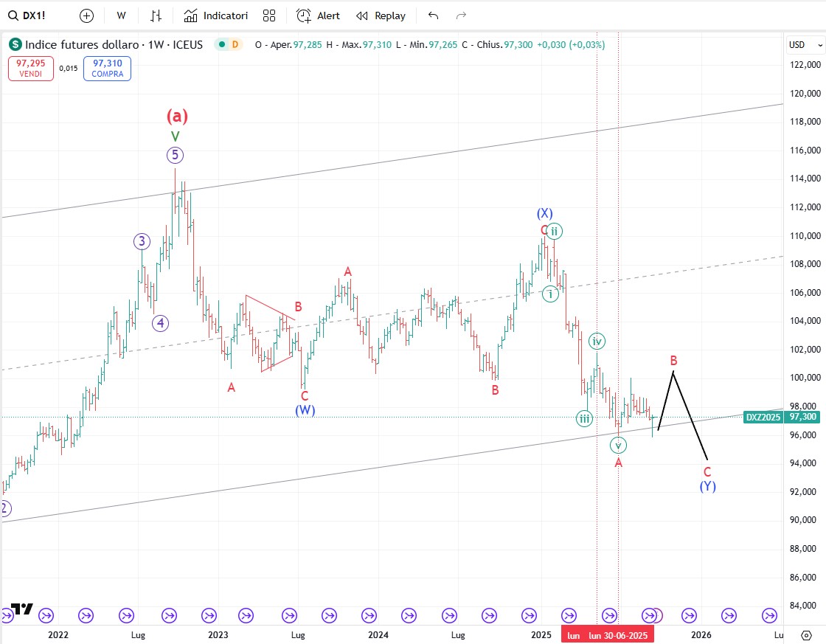Click the DXZ2025 price line label
The width and height of the screenshot is (826, 644).
[x=763, y=418]
